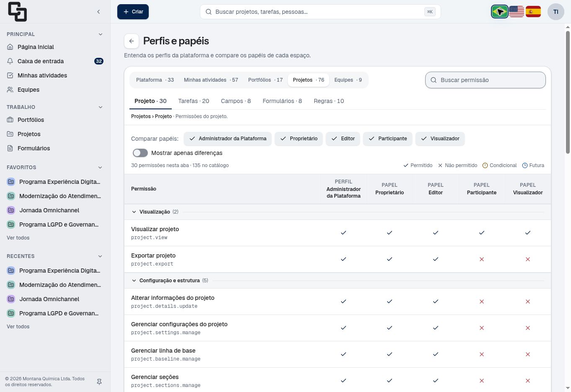Open Formulários in the sidebar
Screen dimensions: 571x392
(55, 148)
